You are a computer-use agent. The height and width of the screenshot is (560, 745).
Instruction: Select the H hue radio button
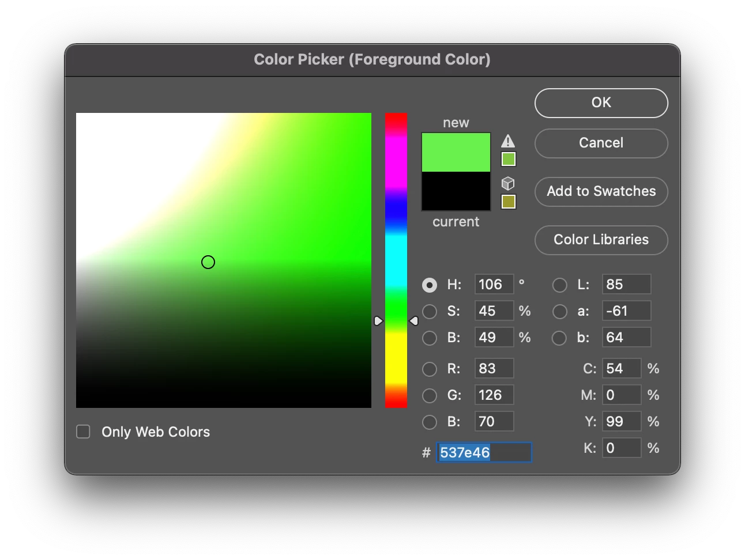click(430, 285)
